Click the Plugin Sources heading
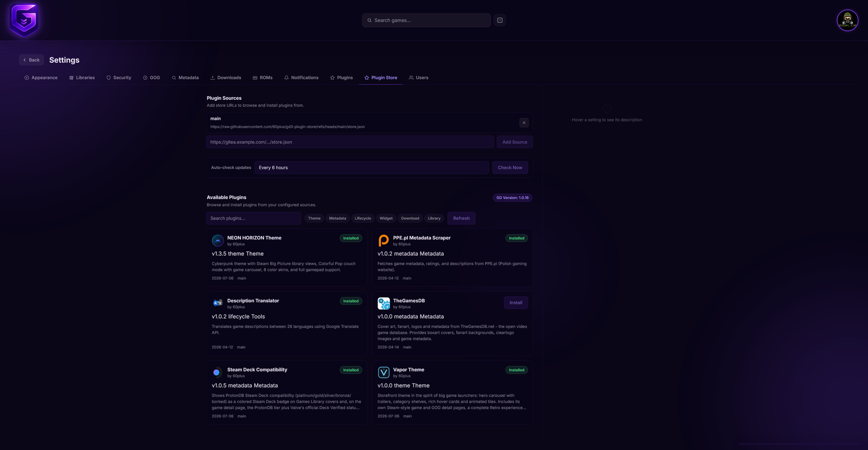Viewport: 868px width, 450px height. pyautogui.click(x=224, y=98)
